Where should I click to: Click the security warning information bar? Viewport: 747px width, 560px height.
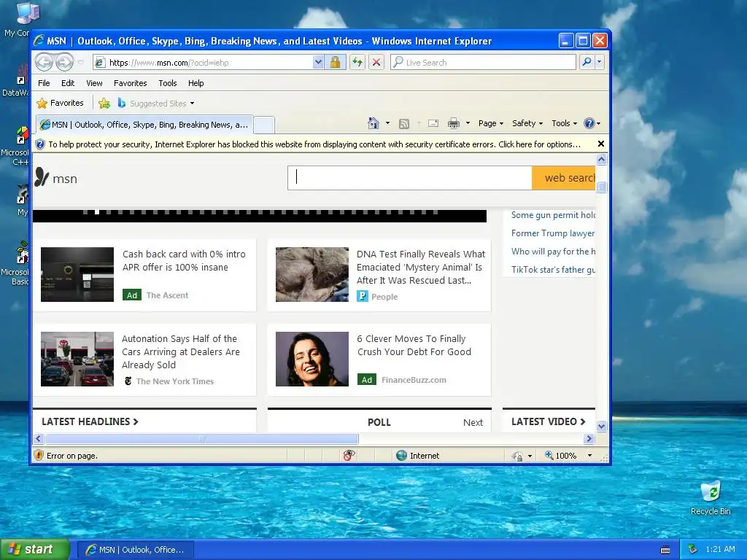click(x=314, y=144)
